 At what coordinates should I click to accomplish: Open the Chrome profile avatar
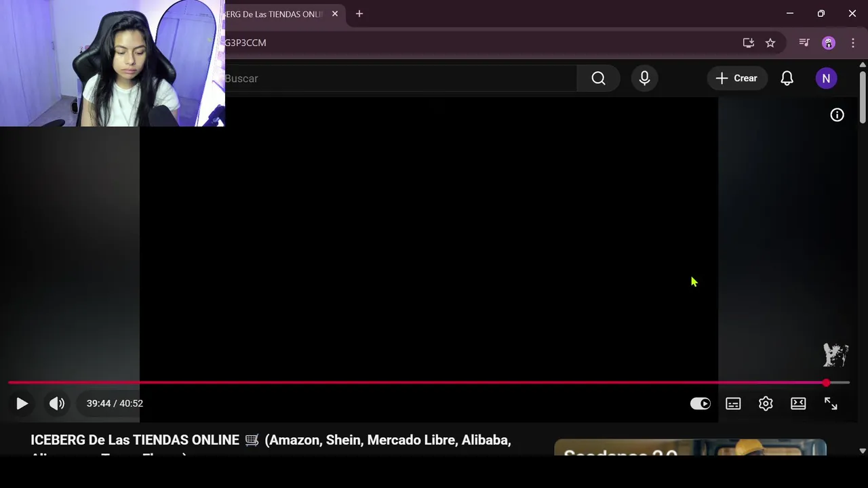click(x=829, y=43)
